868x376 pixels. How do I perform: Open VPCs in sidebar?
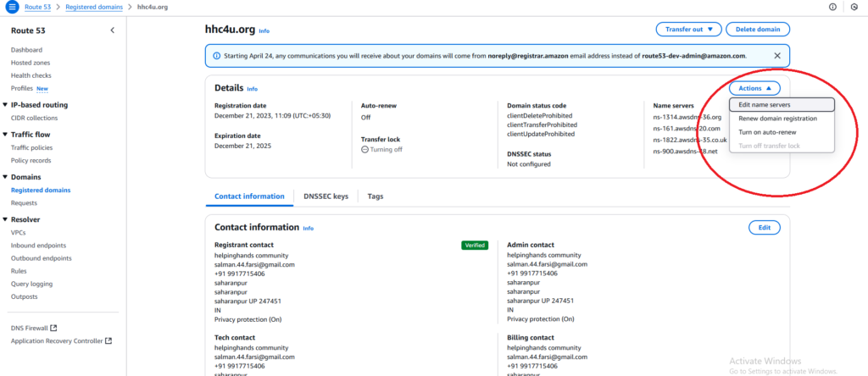19,233
